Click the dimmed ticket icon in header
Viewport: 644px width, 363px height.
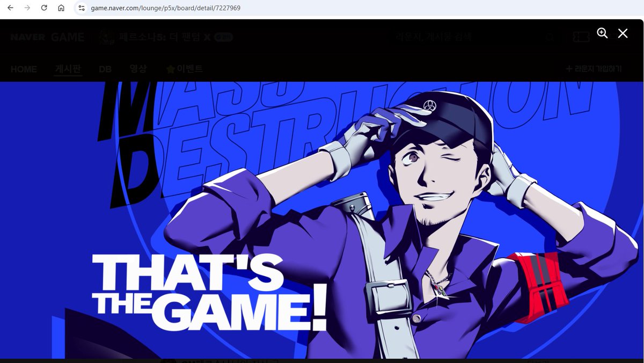click(581, 37)
